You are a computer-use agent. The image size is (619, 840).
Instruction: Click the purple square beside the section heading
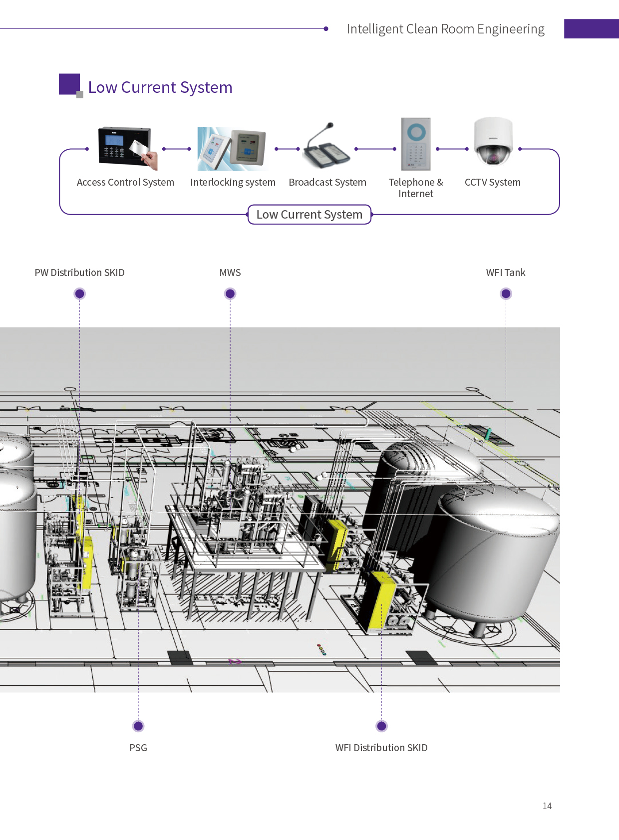tap(69, 84)
